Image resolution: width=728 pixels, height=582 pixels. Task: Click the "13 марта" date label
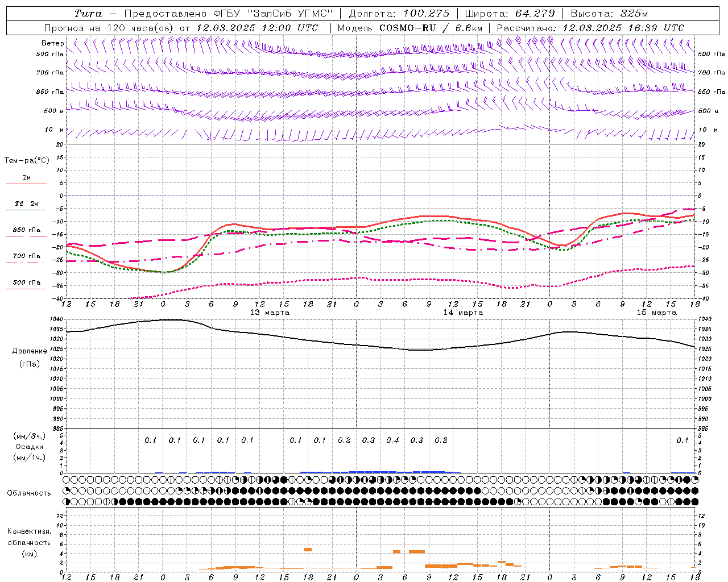coord(270,312)
